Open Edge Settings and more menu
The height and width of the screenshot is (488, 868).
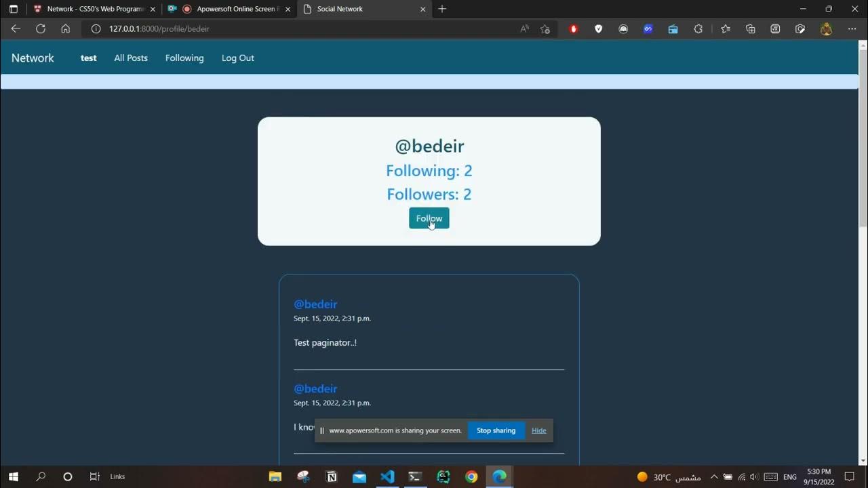(x=852, y=29)
